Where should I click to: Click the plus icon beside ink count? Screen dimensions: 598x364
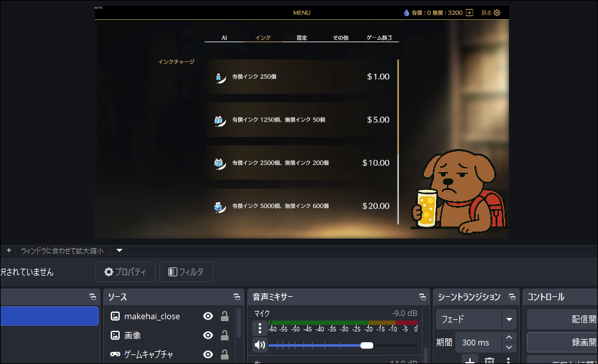click(x=469, y=13)
